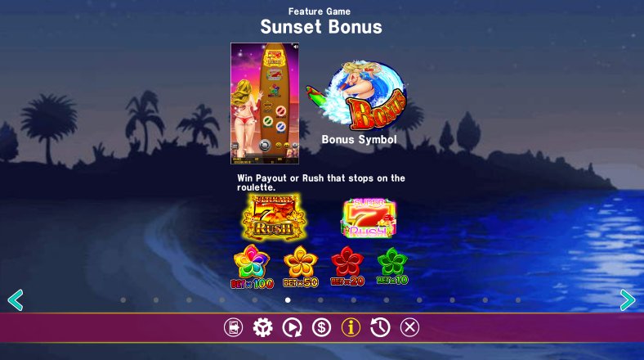Go to previous page with left arrow
The image size is (644, 360).
pyautogui.click(x=16, y=300)
